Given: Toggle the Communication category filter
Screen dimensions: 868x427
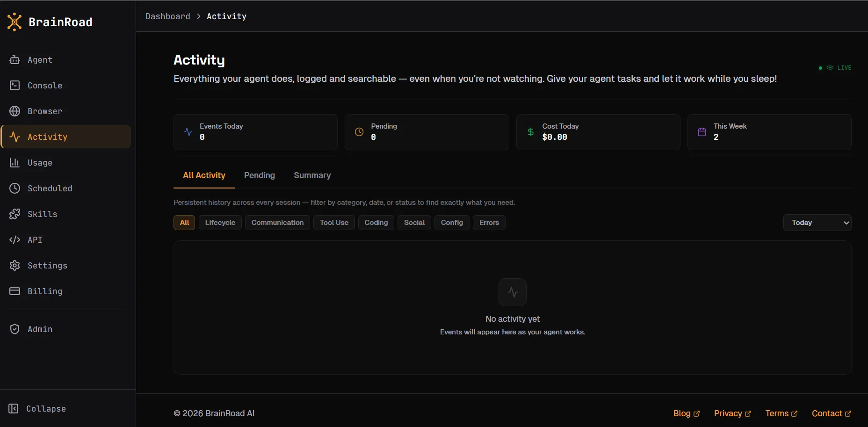Looking at the screenshot, I should pos(278,223).
